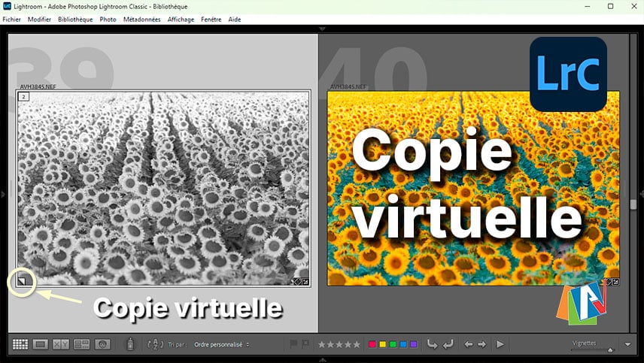Open the Fichier menu

(11, 20)
